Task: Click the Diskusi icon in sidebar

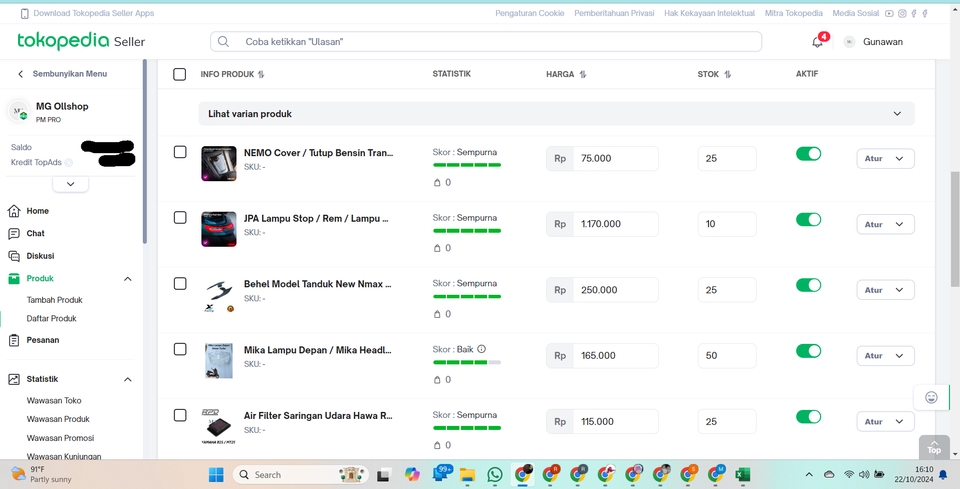Action: [14, 256]
